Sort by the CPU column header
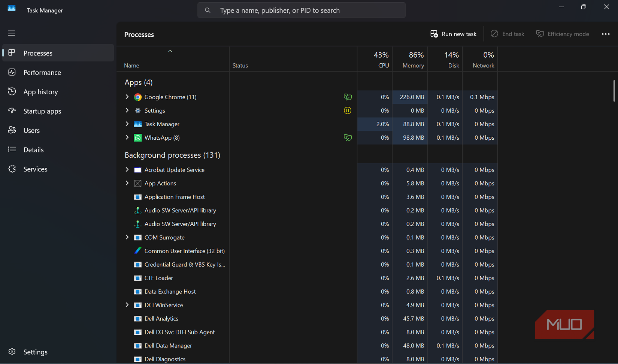The image size is (618, 364). click(375, 59)
